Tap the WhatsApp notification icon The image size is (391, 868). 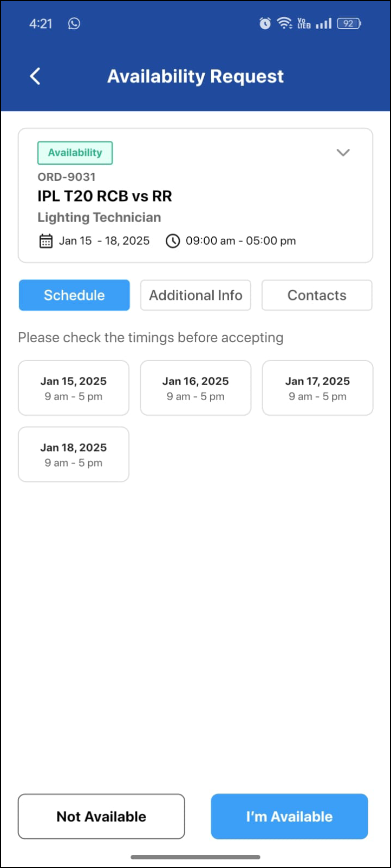(74, 23)
